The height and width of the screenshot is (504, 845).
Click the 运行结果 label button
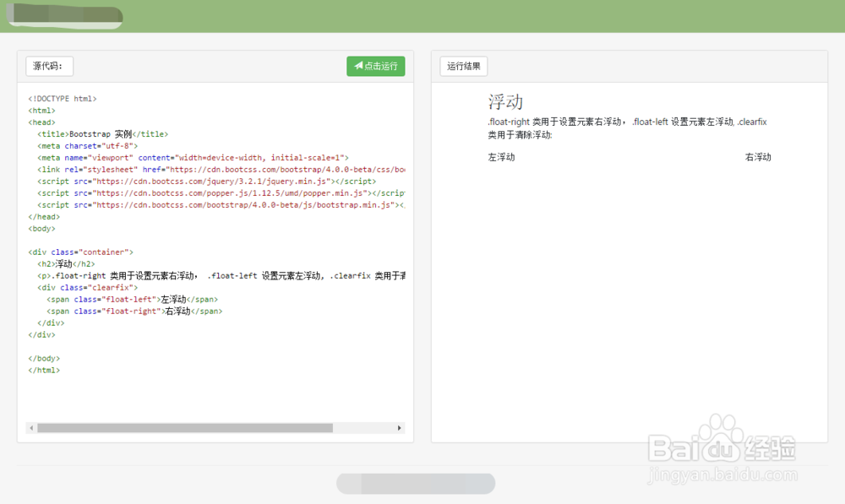click(x=463, y=66)
